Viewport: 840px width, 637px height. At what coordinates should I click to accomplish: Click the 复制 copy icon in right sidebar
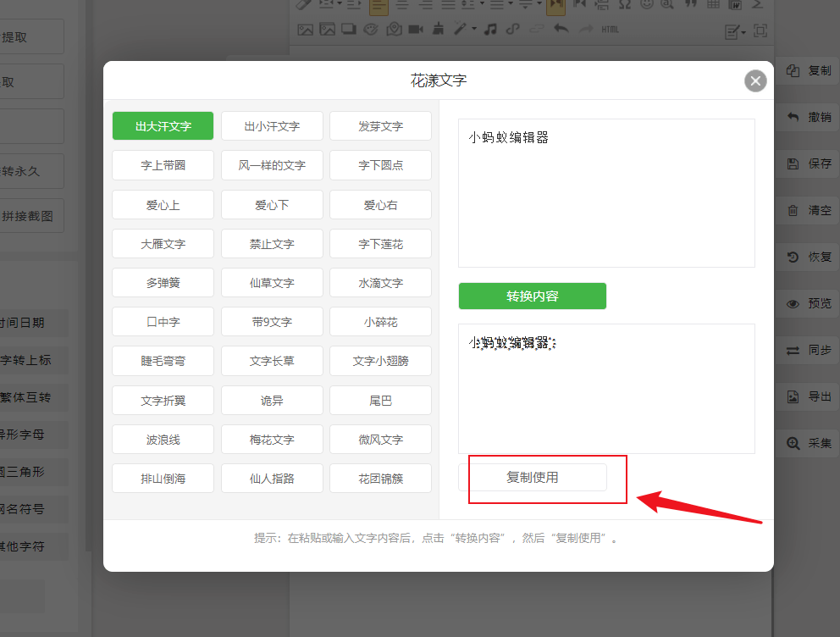click(793, 70)
